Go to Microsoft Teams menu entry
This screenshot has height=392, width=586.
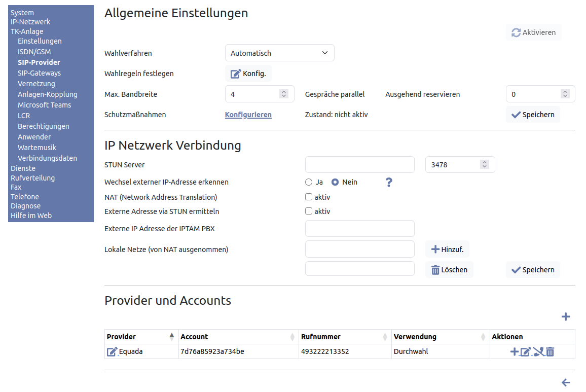(44, 105)
